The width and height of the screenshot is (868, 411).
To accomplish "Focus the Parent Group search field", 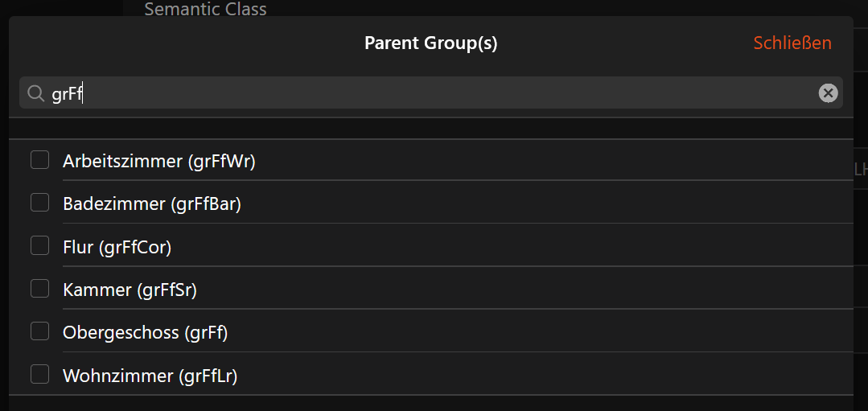I will click(434, 93).
